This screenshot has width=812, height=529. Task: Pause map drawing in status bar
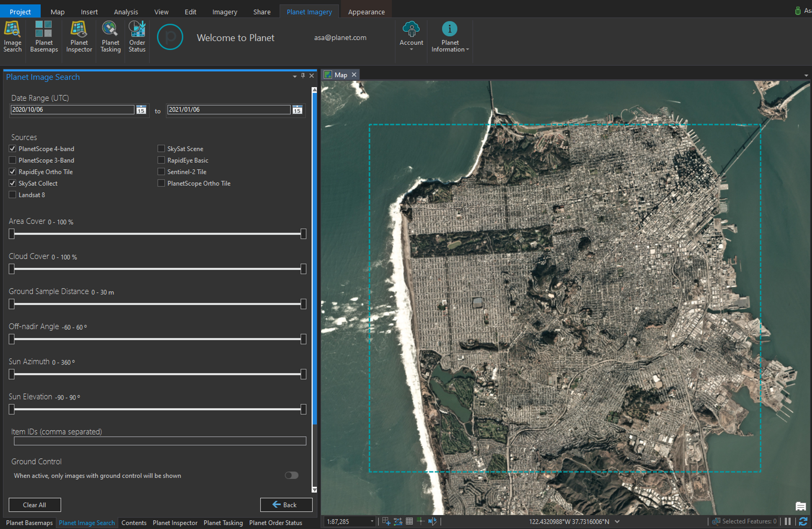pyautogui.click(x=787, y=521)
